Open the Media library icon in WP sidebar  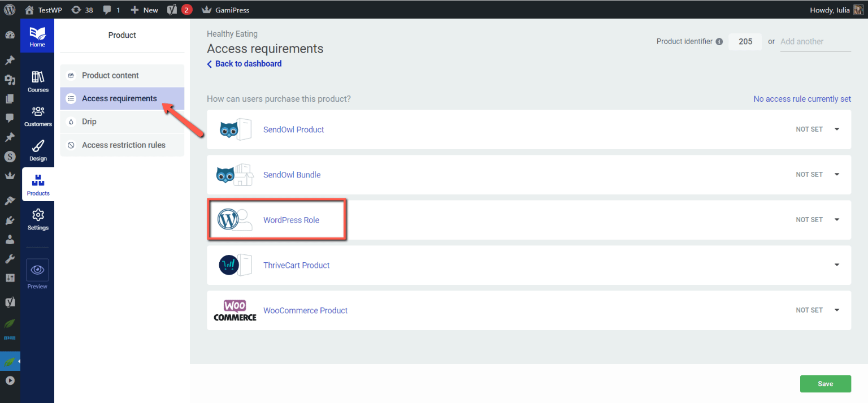(10, 80)
